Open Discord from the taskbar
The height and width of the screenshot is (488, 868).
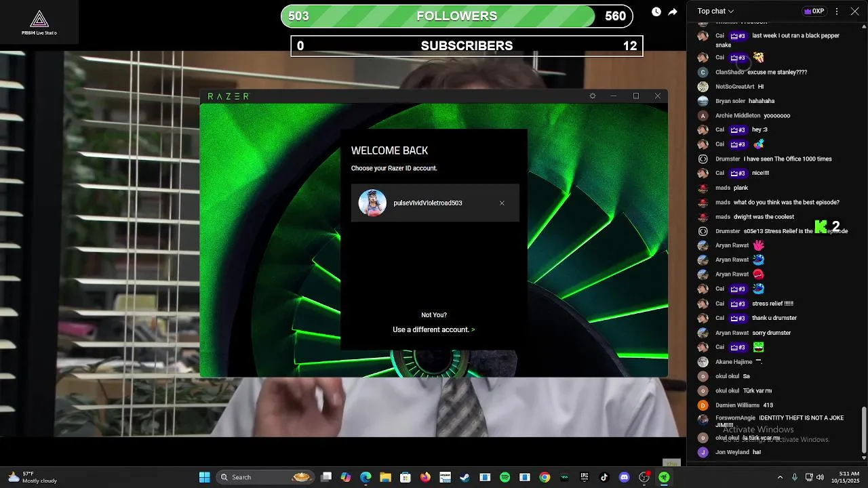[x=624, y=477]
